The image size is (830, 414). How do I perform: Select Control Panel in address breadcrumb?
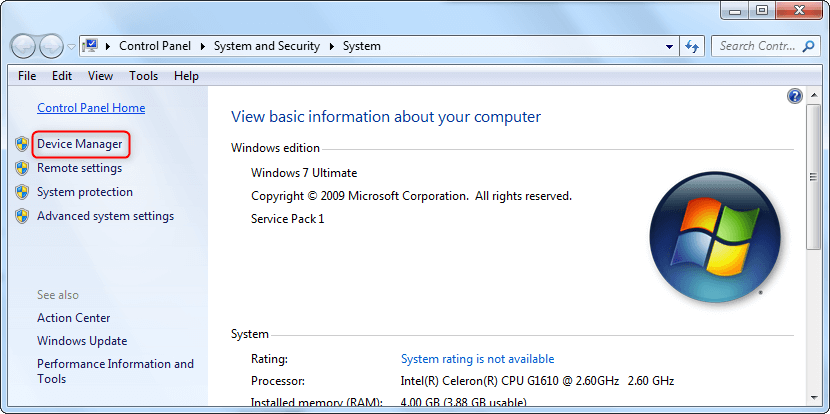155,46
